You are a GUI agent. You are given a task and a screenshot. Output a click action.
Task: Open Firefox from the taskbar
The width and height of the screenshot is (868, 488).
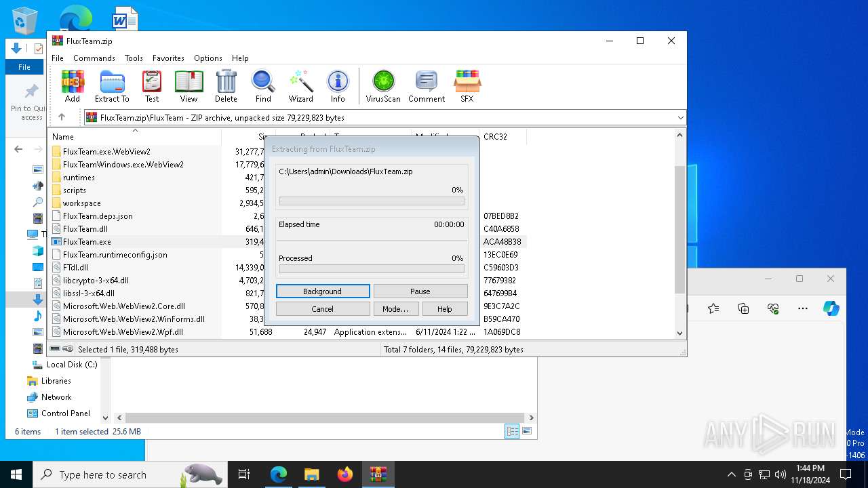tap(345, 474)
